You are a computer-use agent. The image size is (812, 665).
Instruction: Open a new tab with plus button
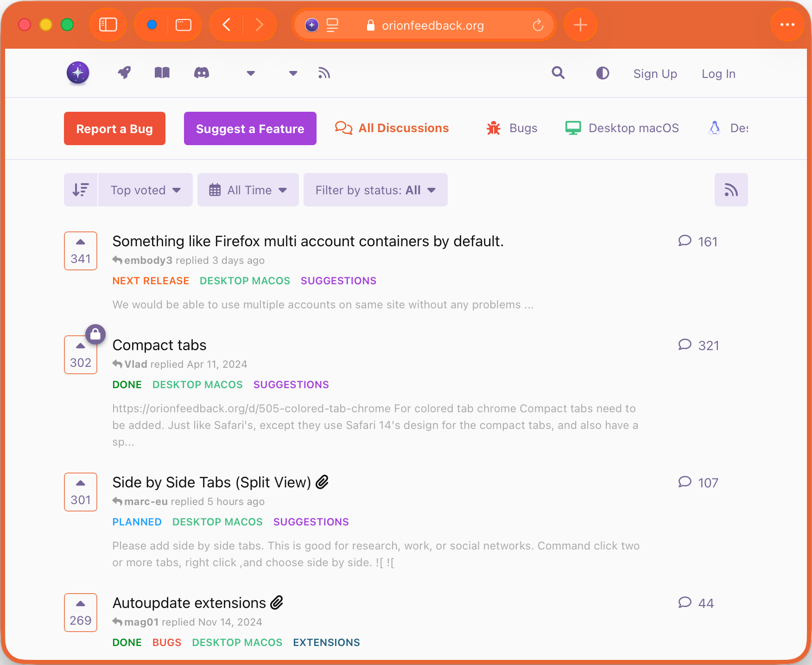click(x=580, y=25)
